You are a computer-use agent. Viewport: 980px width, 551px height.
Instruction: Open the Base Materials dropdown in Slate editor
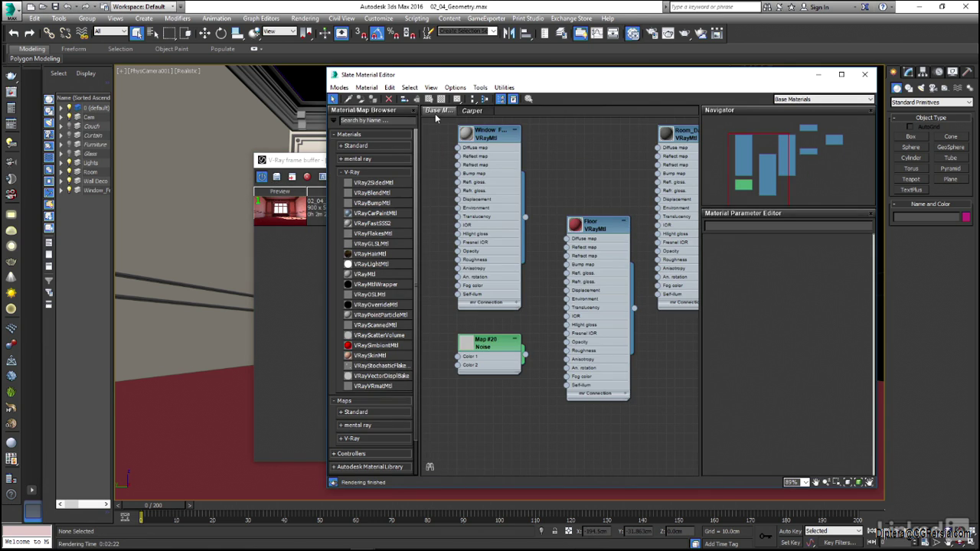pos(823,99)
